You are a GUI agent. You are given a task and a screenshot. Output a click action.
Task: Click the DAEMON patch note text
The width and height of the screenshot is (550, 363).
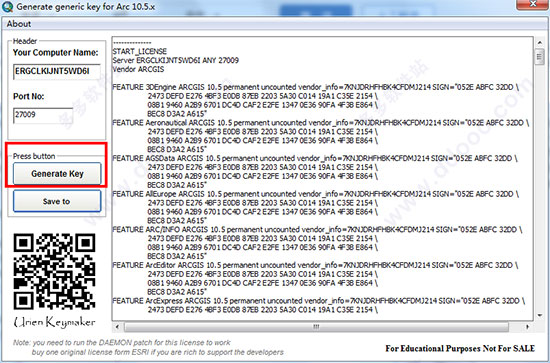[x=122, y=343]
